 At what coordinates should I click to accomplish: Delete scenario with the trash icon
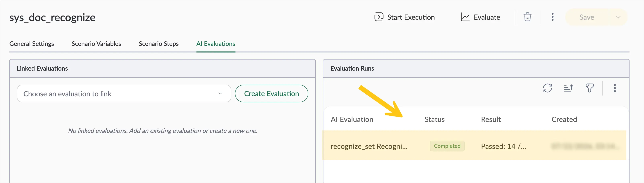pos(527,17)
